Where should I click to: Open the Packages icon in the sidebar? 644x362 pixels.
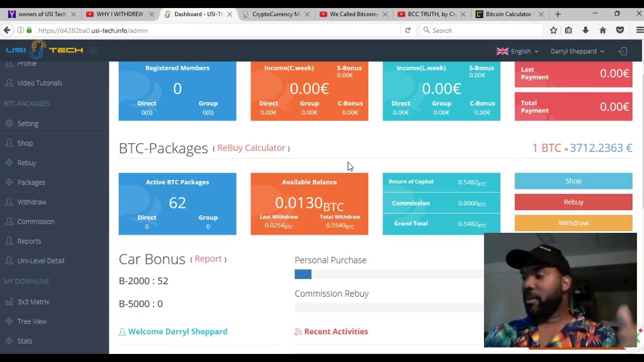coord(9,183)
